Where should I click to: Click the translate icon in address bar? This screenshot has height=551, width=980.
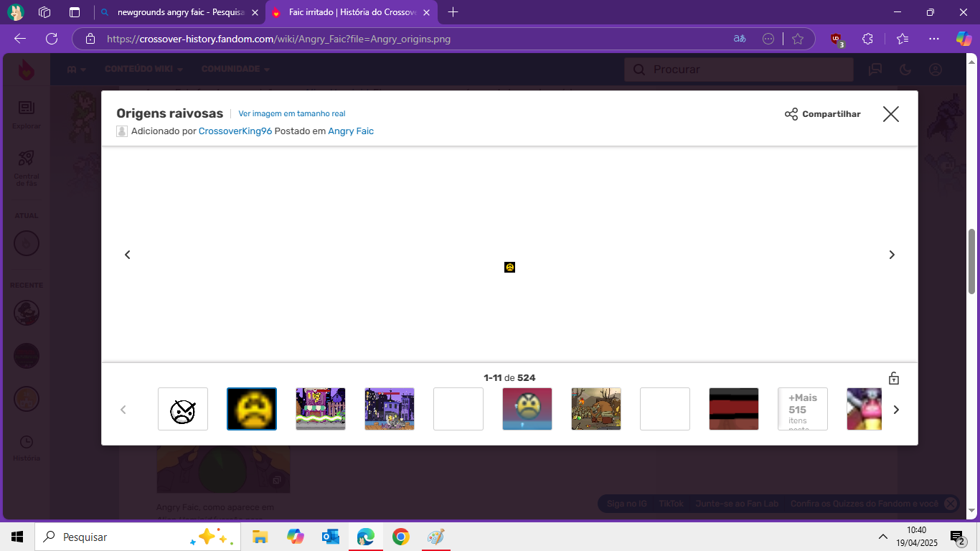click(739, 39)
